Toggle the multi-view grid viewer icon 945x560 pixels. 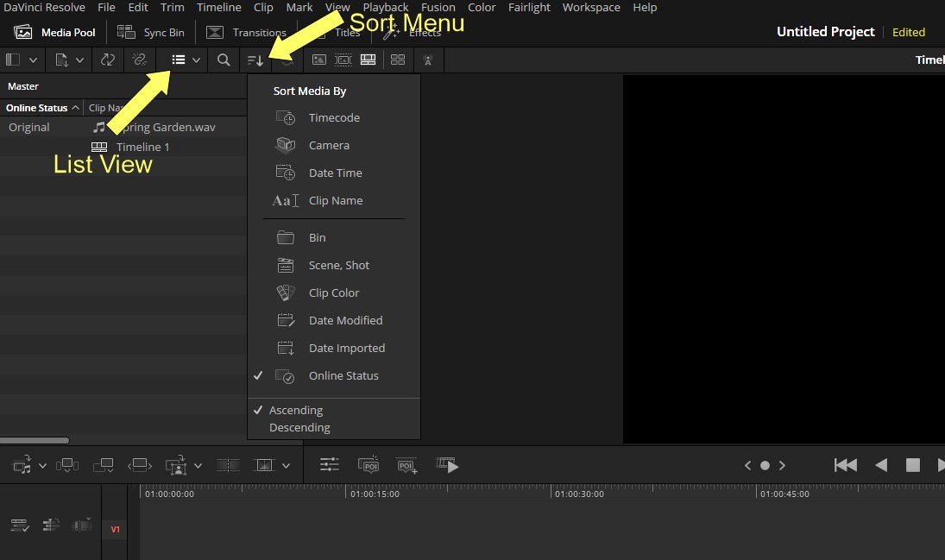(398, 60)
